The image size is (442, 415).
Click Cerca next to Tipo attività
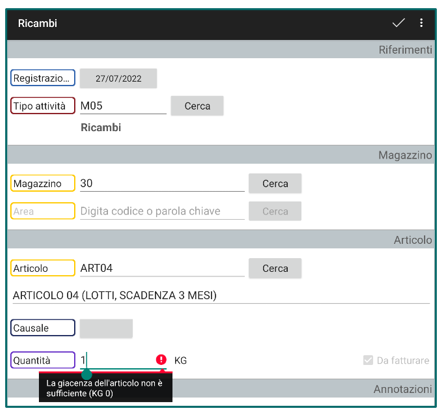197,106
